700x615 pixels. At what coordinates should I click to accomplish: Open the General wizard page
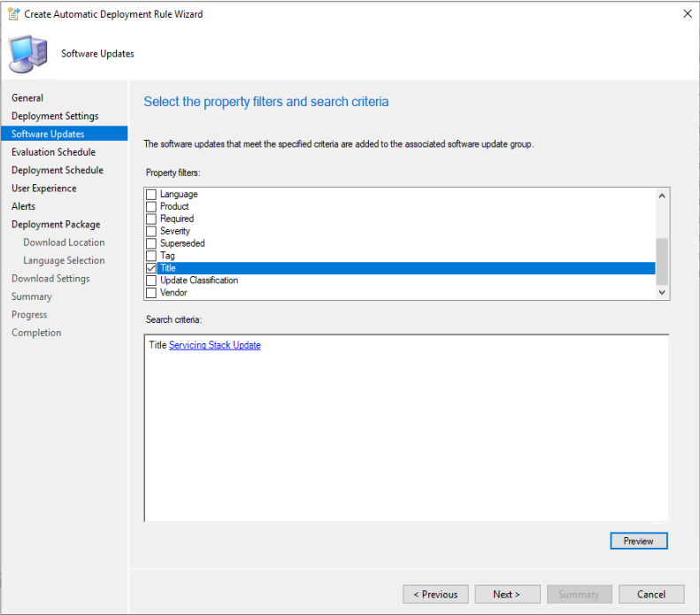27,97
